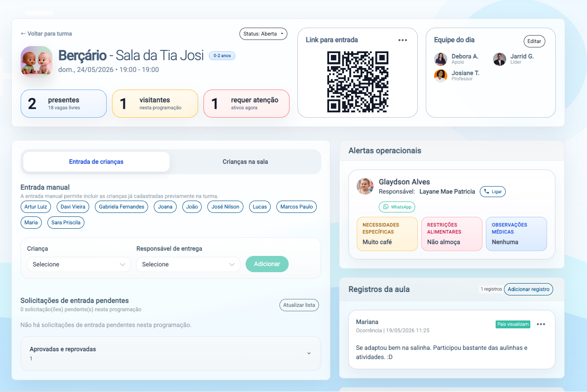
Task: Click the Solicitações de entrada pendentes heading
Action: coord(75,301)
